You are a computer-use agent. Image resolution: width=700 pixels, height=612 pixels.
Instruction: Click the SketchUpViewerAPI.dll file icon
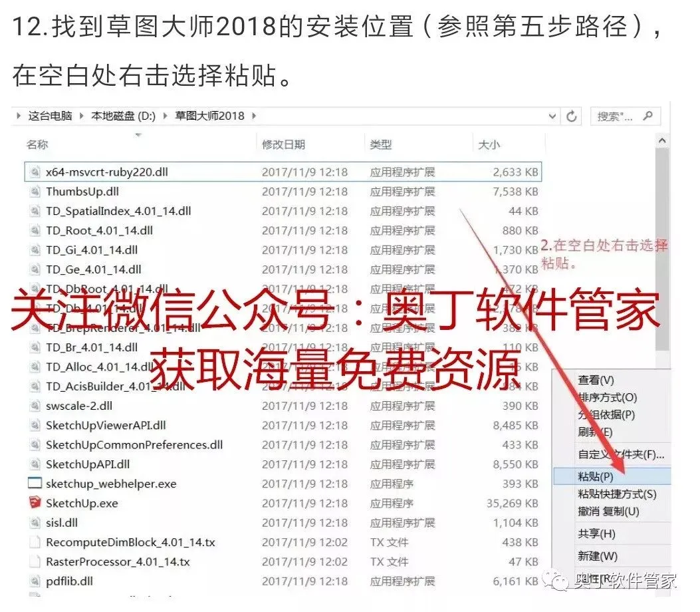35,425
